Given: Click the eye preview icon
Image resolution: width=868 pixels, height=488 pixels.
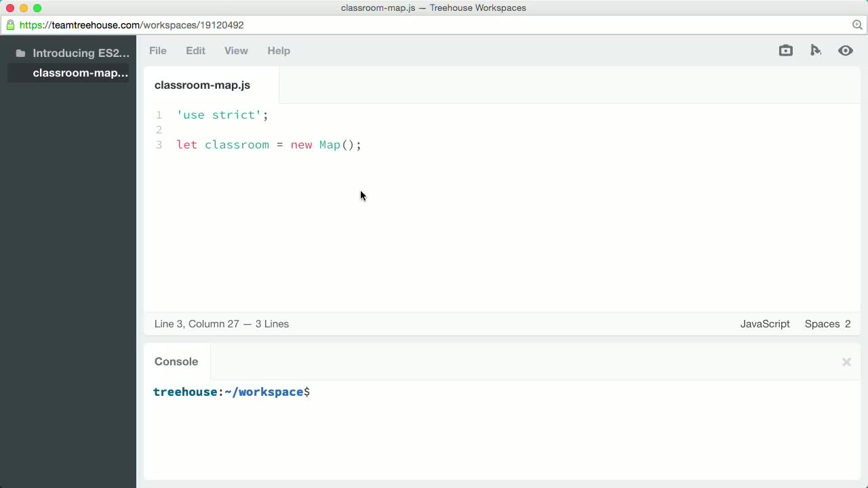Looking at the screenshot, I should coord(845,51).
